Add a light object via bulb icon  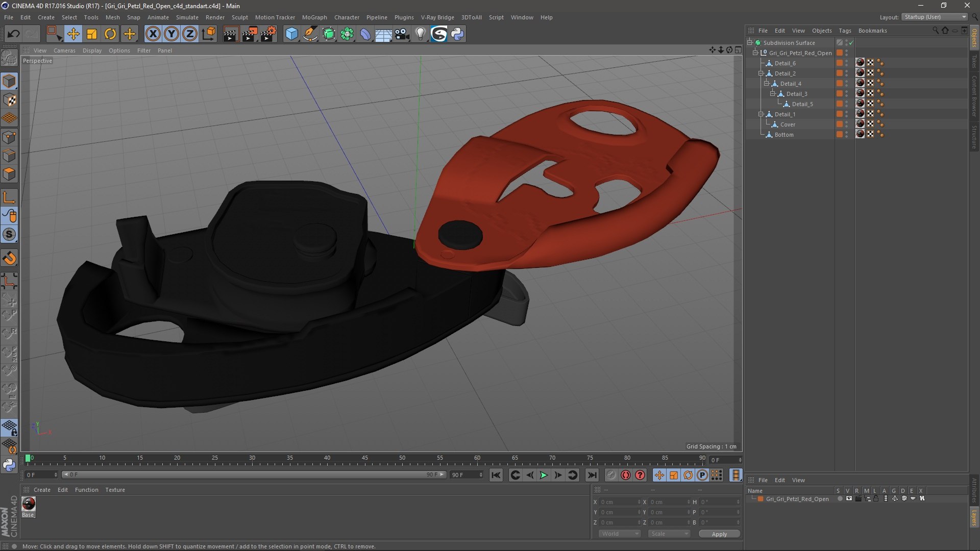point(420,34)
